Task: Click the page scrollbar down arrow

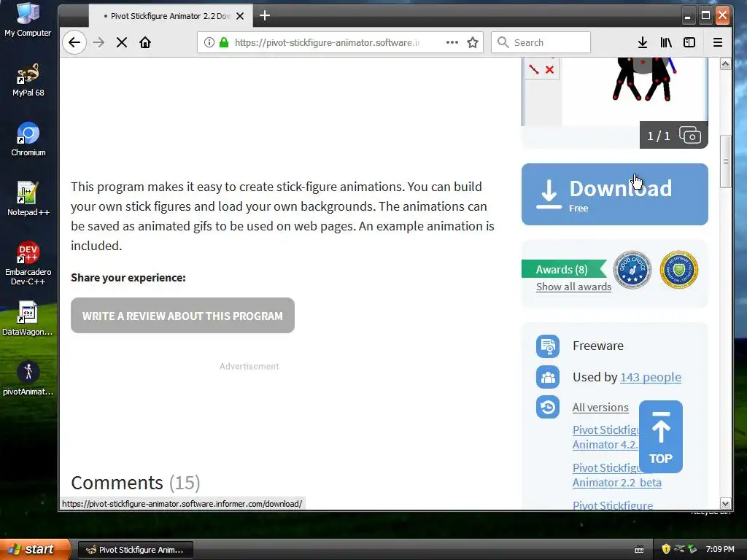Action: 725,503
